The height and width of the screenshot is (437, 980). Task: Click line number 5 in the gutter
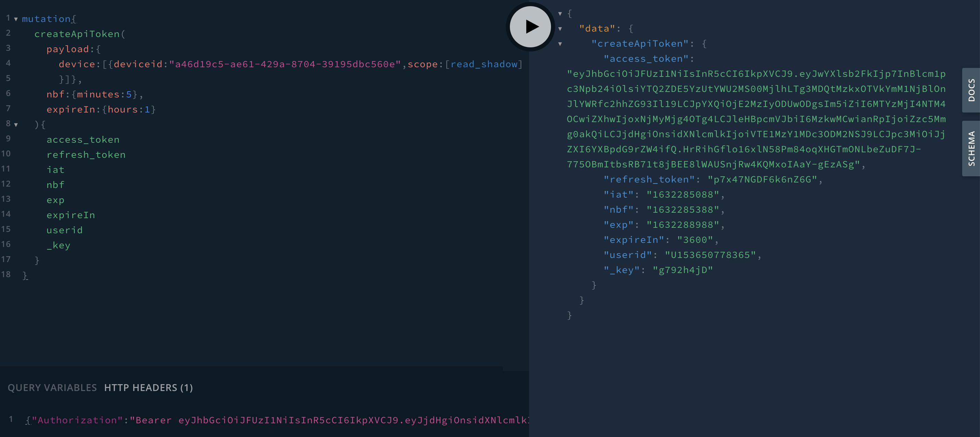[x=8, y=78]
